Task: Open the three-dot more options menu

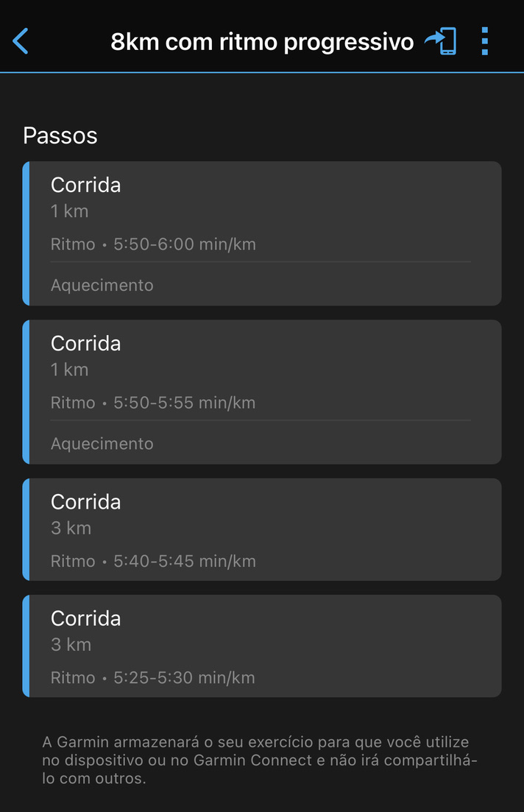Action: (x=485, y=41)
